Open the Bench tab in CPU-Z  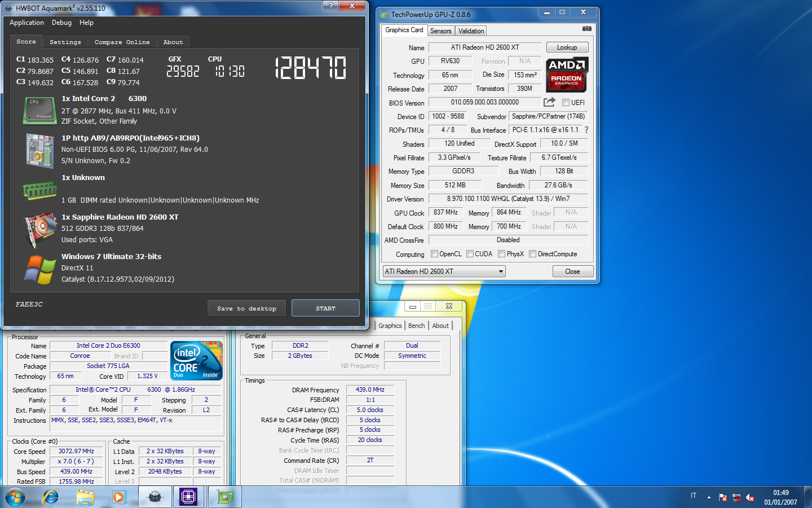click(x=417, y=326)
